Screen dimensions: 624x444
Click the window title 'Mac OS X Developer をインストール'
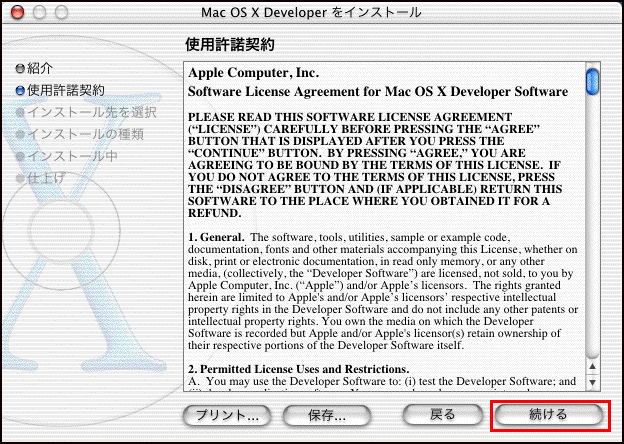click(x=311, y=12)
